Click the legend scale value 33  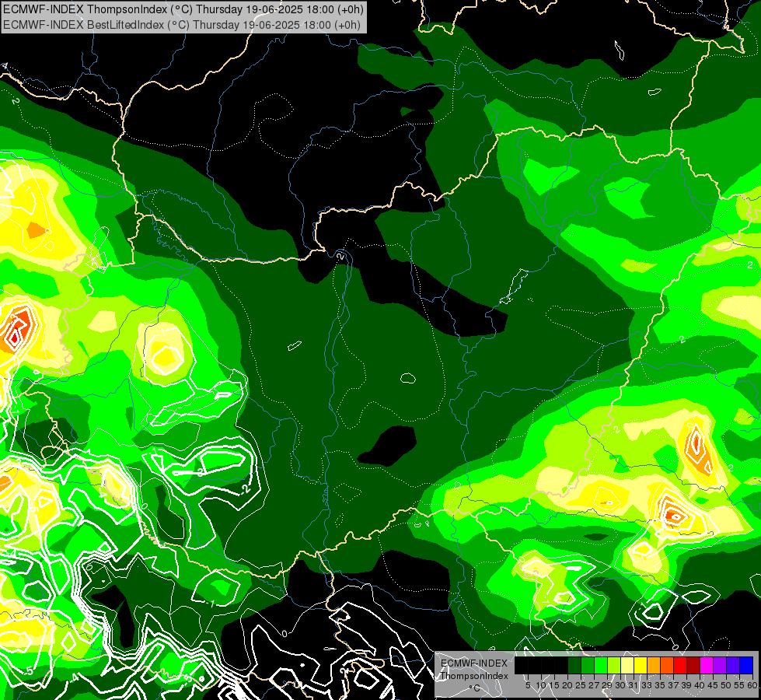[x=647, y=685]
